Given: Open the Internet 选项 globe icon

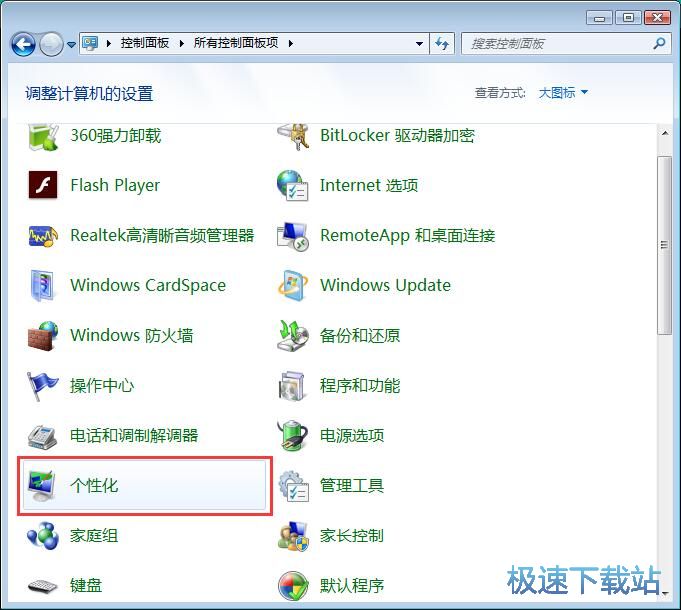Looking at the screenshot, I should pos(293,186).
